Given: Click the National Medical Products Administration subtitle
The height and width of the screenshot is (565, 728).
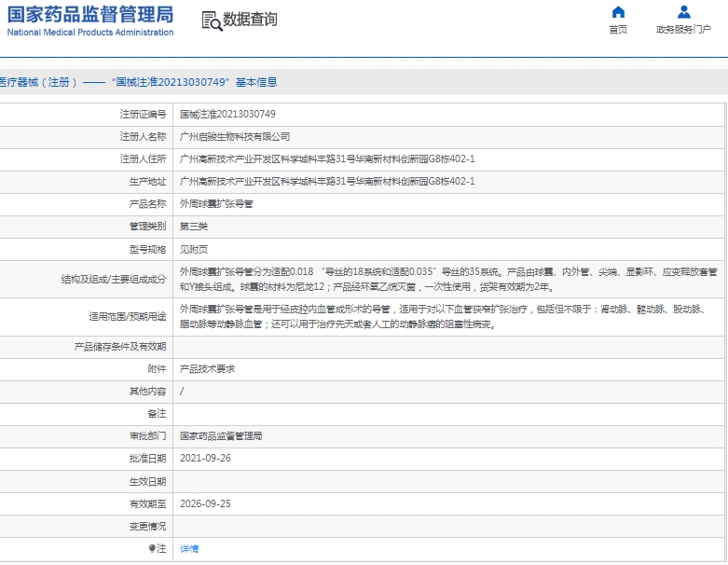Looking at the screenshot, I should click(x=90, y=33).
